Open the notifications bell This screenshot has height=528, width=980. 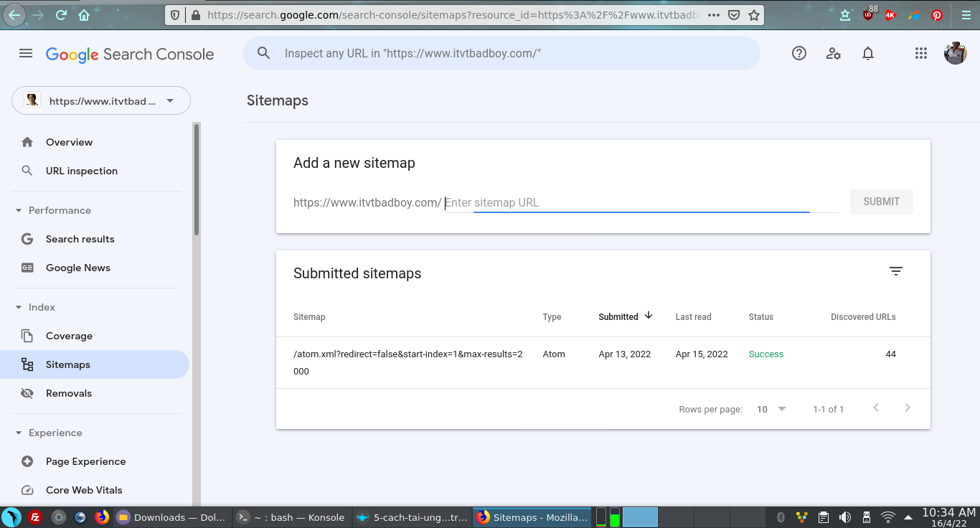[x=868, y=53]
